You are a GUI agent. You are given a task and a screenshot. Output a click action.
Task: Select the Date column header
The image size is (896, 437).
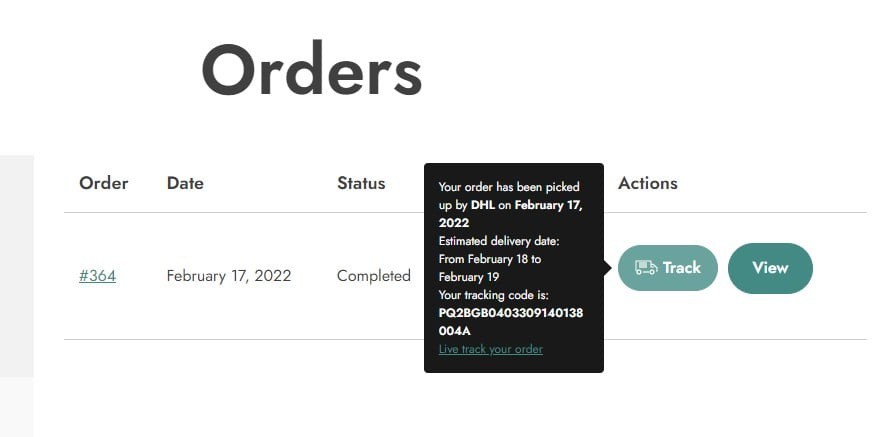tap(185, 183)
